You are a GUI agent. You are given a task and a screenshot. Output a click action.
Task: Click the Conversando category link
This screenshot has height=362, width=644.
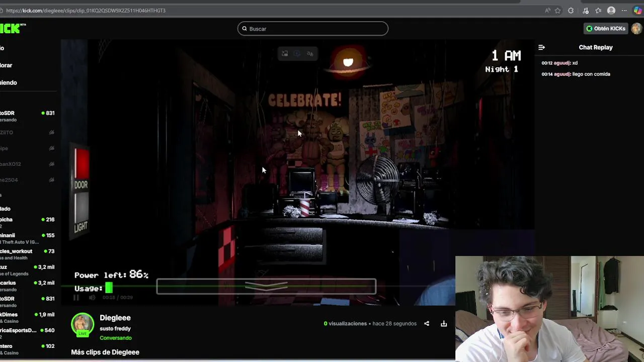(x=116, y=338)
